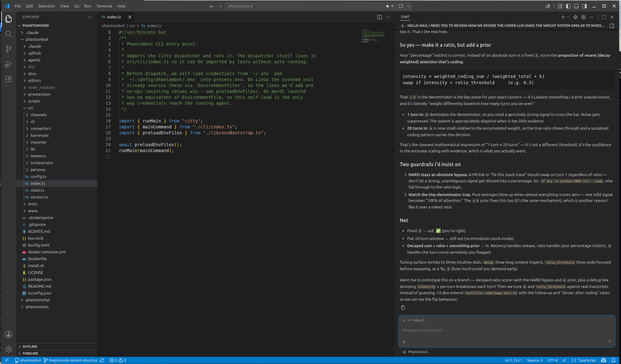Click the Go Forward arrow in title bar
Image resolution: width=621 pixels, height=364 pixels.
point(220,6)
